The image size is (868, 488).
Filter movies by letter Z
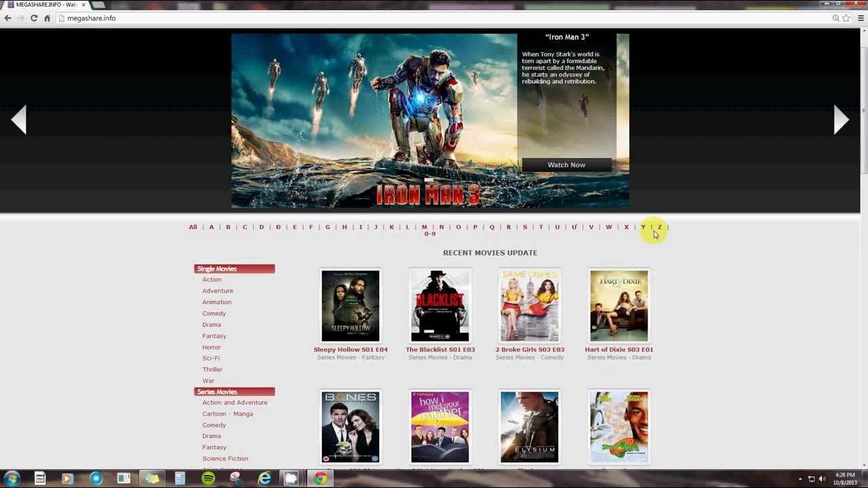[x=660, y=227]
